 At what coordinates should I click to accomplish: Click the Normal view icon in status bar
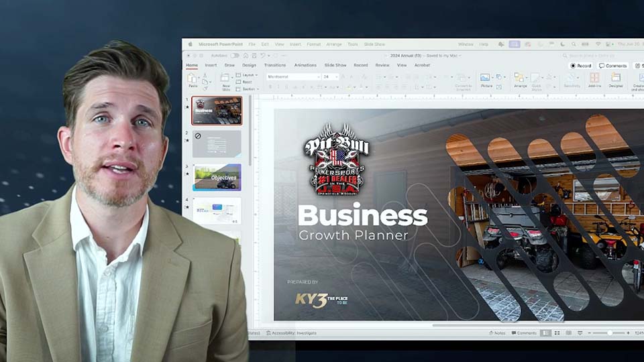point(546,333)
